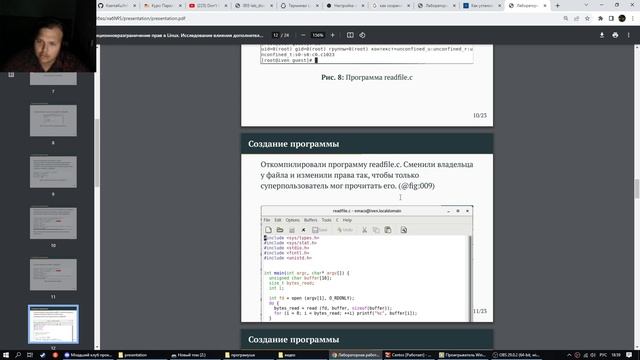The image size is (640, 360).
Task: Open Task View on taskbar
Action: click(x=30, y=355)
